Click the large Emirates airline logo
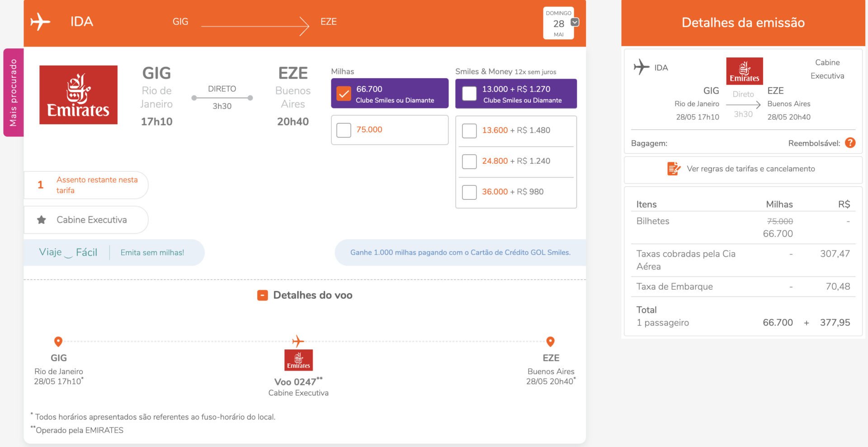 78,95
